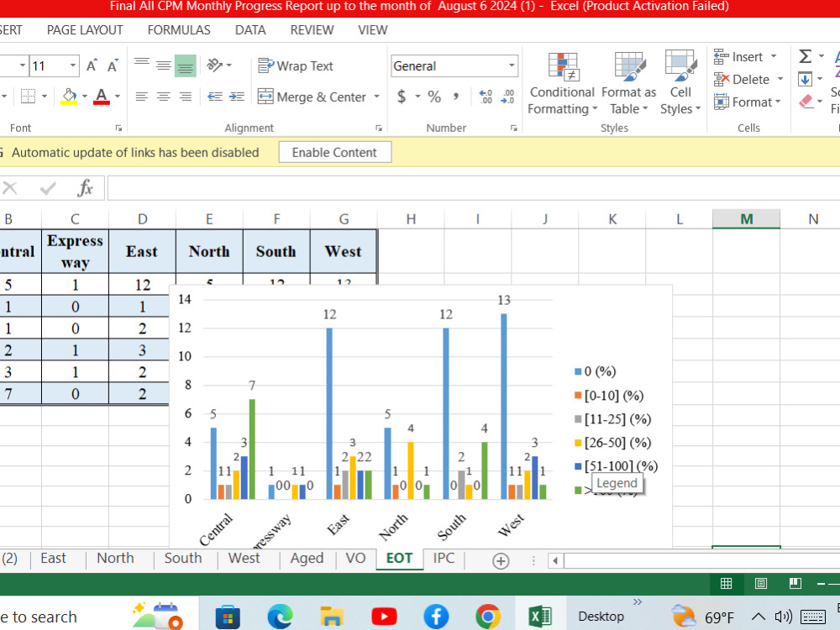Click the Insert Function fx icon

[x=85, y=188]
